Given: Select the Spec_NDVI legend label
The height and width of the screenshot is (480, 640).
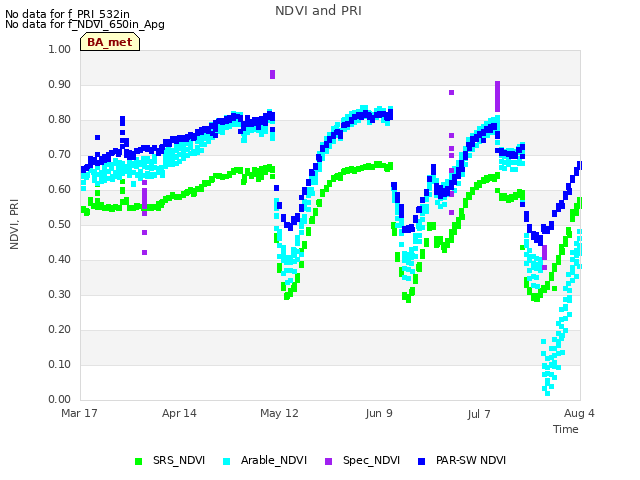Looking at the screenshot, I should tap(371, 460).
